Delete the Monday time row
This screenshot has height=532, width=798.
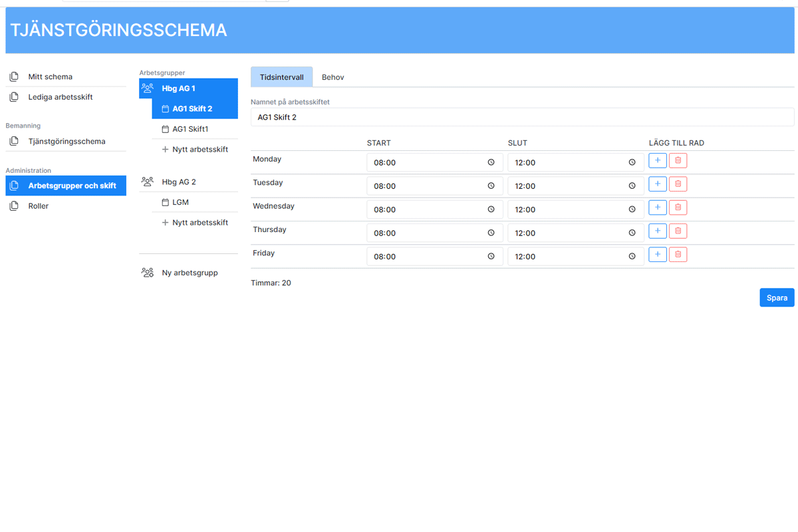[678, 160]
